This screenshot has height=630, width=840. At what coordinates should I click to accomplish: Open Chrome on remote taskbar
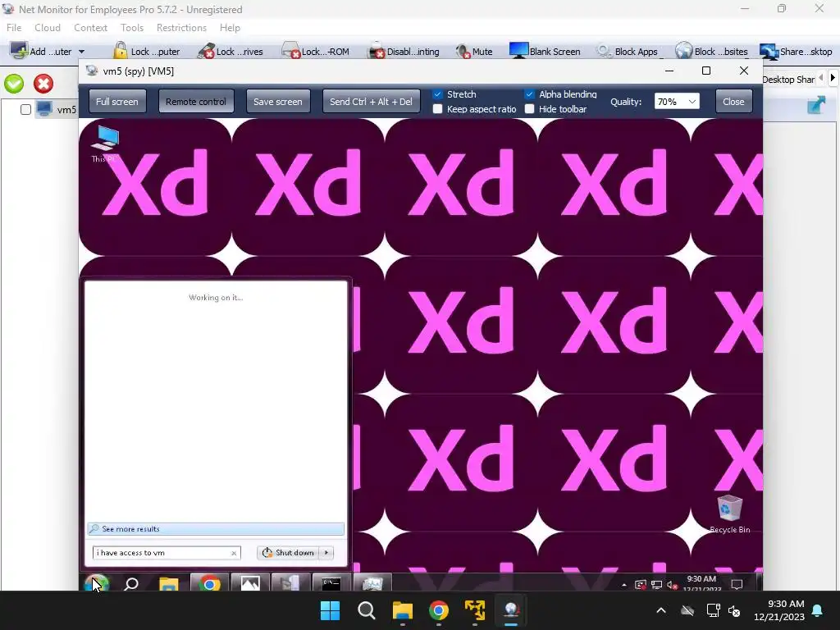(x=209, y=583)
